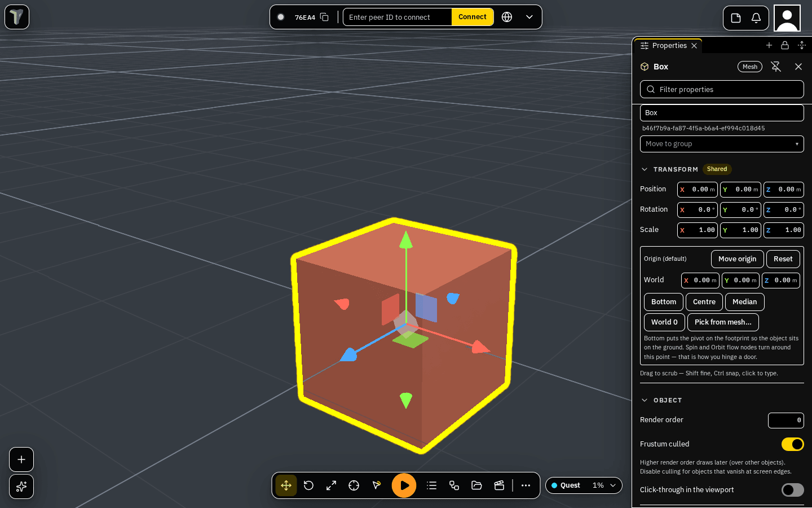The height and width of the screenshot is (508, 812).
Task: Click the Enter peer ID input field
Action: tap(398, 17)
